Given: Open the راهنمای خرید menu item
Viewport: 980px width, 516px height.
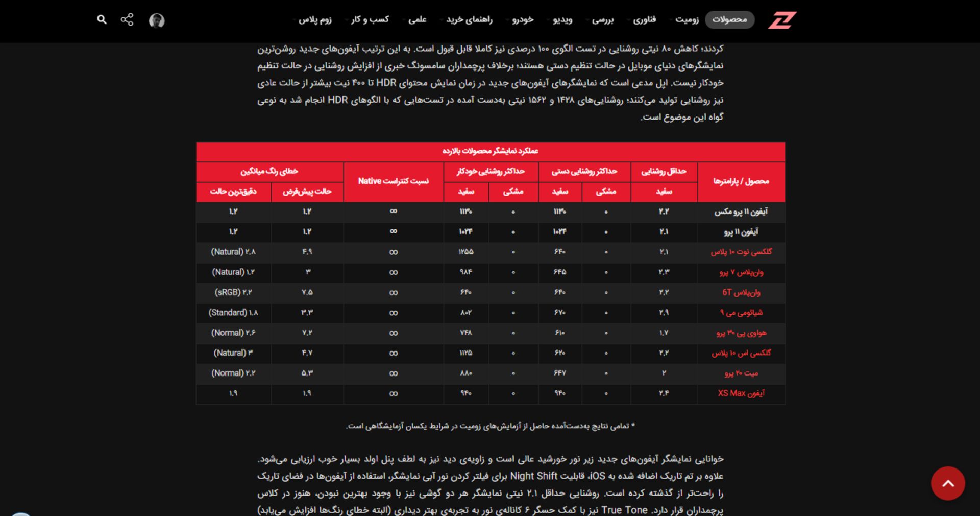Looking at the screenshot, I should pyautogui.click(x=469, y=19).
